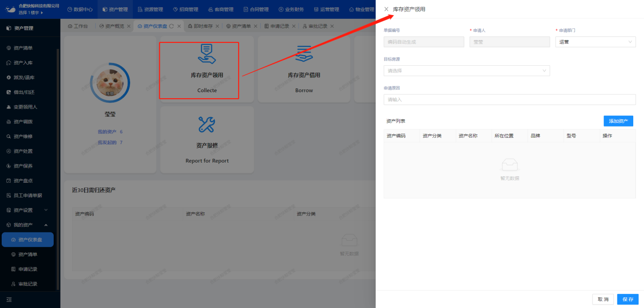Click the 资产报修 wrench icon card
Screen dimensions: 644x308
point(207,124)
